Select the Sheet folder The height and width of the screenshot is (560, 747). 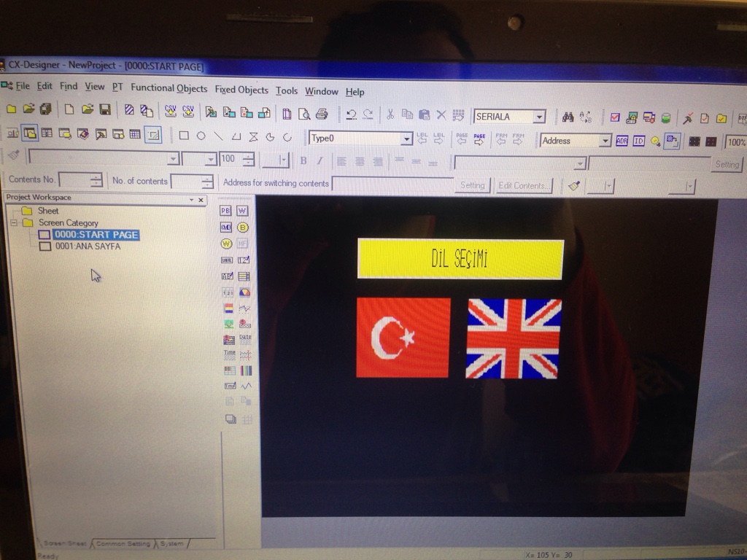click(x=48, y=211)
